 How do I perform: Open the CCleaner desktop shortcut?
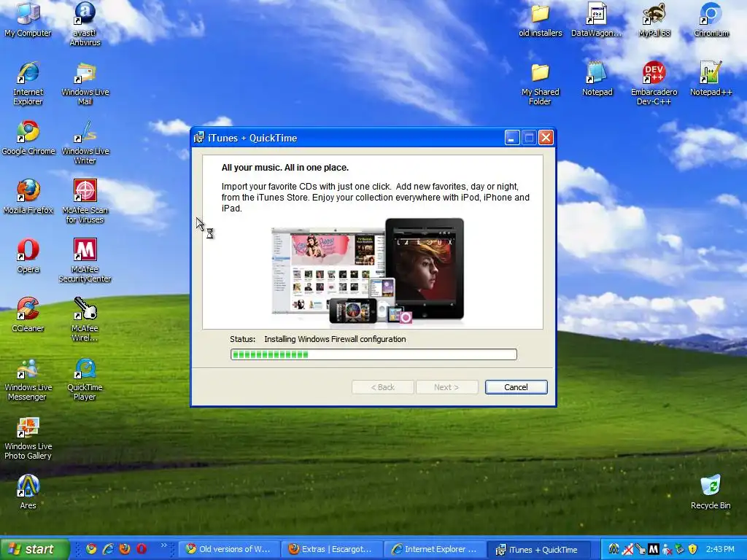click(28, 314)
